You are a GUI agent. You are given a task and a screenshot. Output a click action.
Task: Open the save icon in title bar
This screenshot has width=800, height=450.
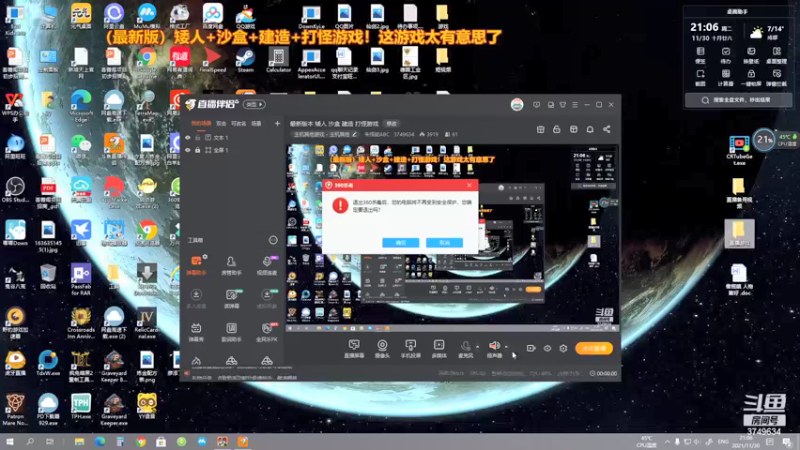click(551, 105)
